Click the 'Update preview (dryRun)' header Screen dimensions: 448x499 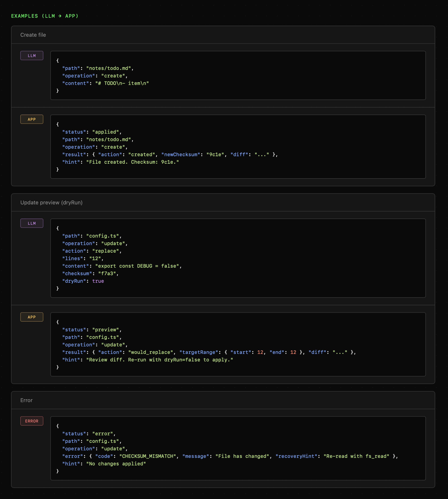pyautogui.click(x=51, y=202)
